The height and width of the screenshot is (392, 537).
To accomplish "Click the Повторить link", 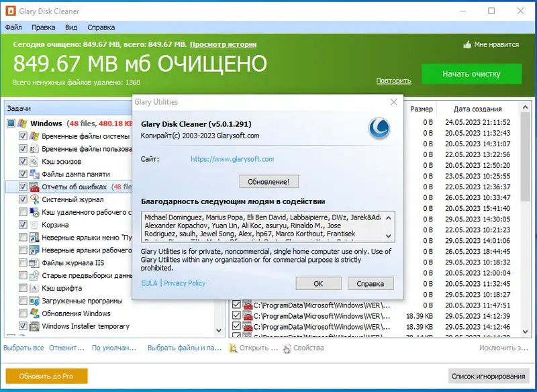I will [x=393, y=81].
